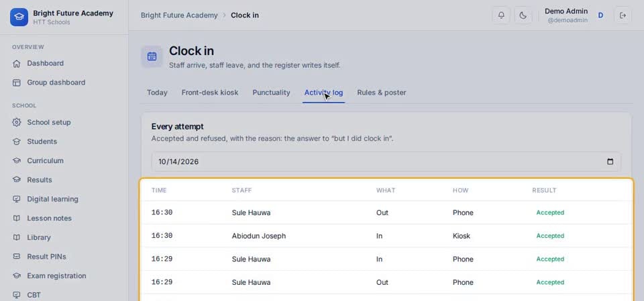Screen dimensions: 644x301
Task: Click the Dashboard home icon
Action: tap(16, 63)
